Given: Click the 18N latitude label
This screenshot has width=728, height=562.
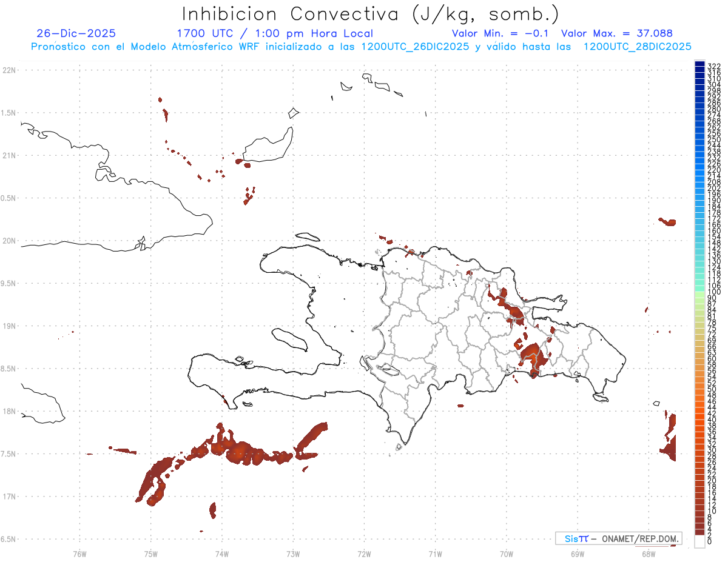Looking at the screenshot, I should 9,411.
